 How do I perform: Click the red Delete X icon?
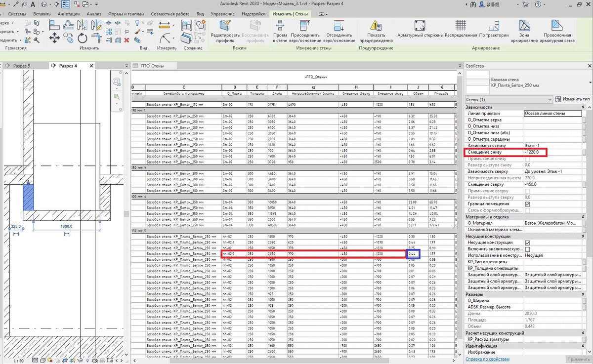127,40
